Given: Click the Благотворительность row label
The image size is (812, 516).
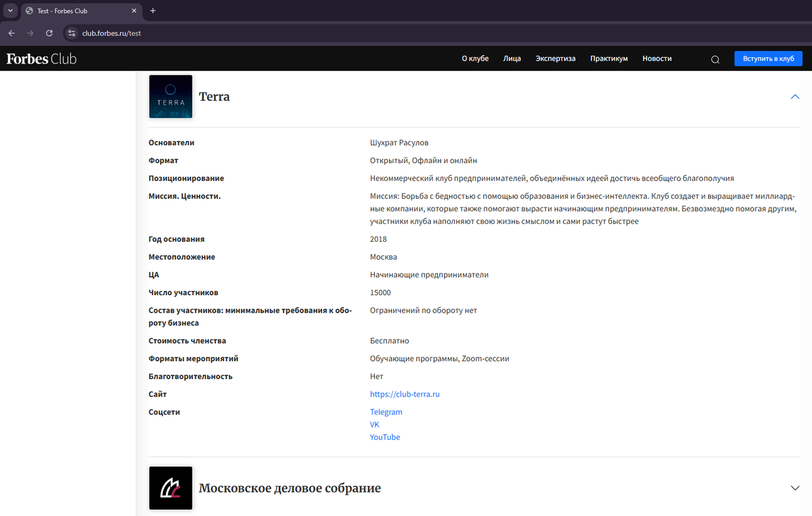Looking at the screenshot, I should [x=190, y=376].
